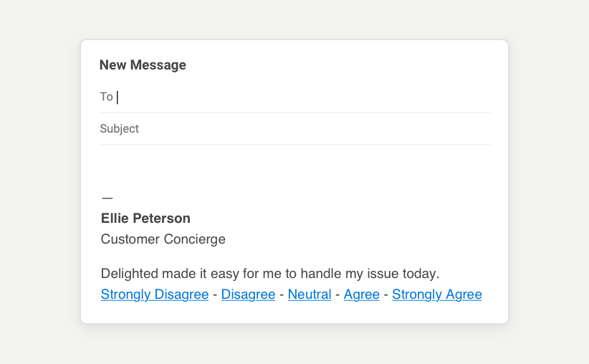Click the New Message heading
The width and height of the screenshot is (589, 364).
(143, 65)
